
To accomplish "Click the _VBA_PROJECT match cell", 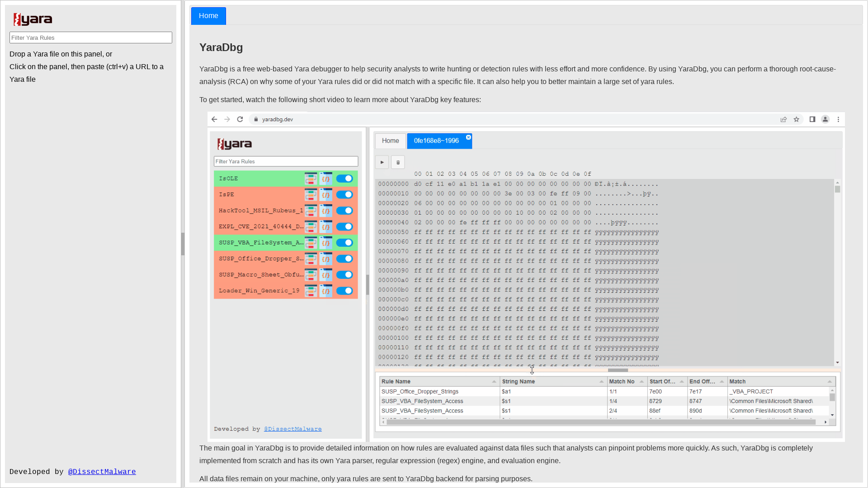I will 778,392.
